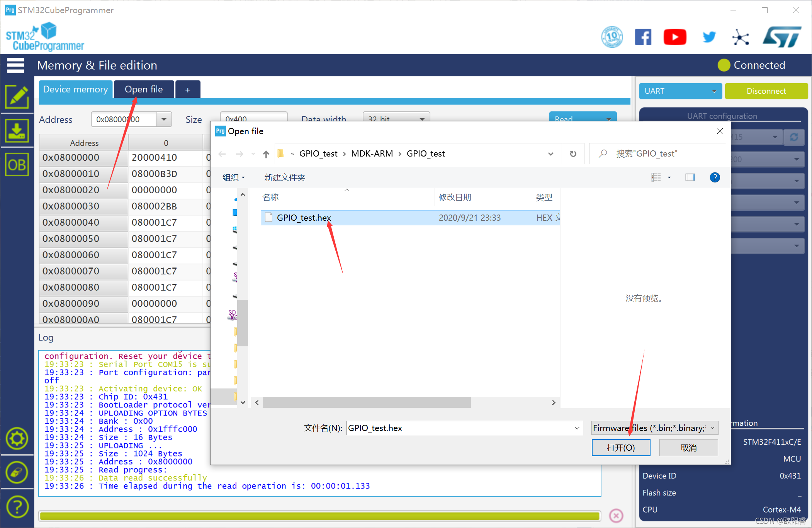812x528 pixels.
Task: Click the refresh icon in Open file dialog
Action: (573, 154)
